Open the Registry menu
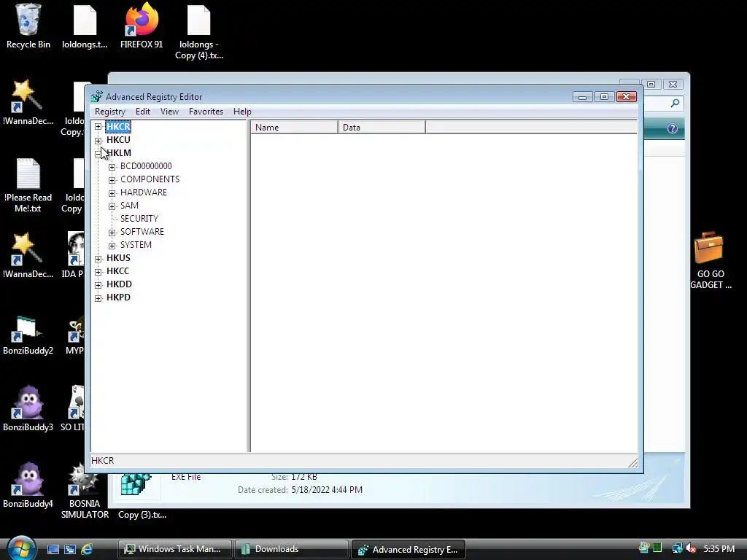This screenshot has width=747, height=560. [x=110, y=112]
